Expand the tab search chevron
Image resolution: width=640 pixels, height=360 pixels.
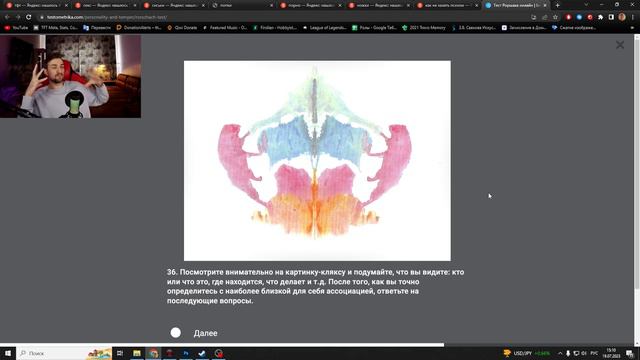click(586, 5)
